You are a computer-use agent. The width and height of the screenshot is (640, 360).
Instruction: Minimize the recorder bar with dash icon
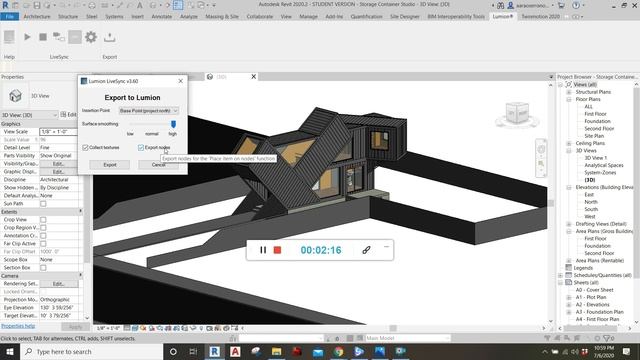(x=386, y=247)
